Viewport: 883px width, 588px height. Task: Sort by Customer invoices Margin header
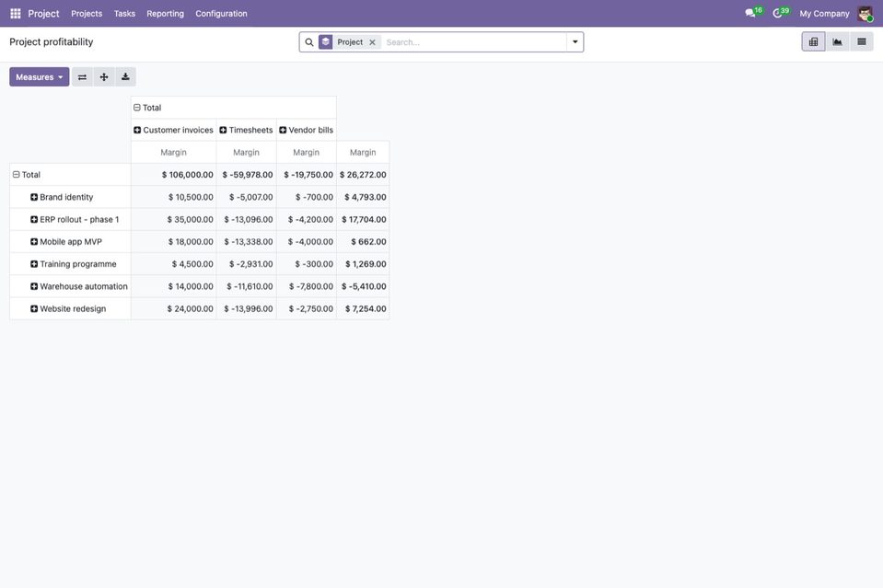173,153
